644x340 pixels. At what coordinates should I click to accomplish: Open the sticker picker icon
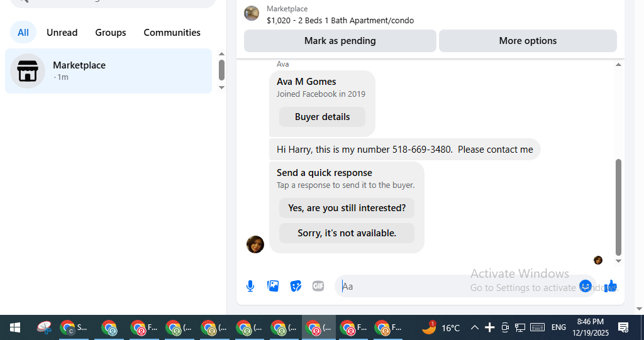[296, 286]
